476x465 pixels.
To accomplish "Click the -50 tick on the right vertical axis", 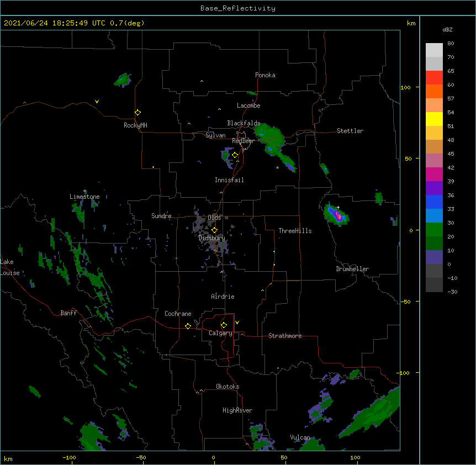I will 405,302.
